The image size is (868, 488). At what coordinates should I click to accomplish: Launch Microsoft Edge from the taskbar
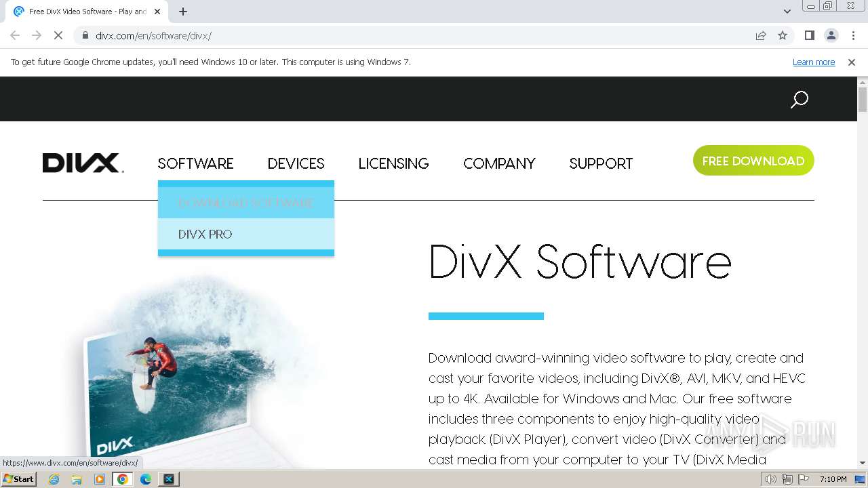point(146,479)
